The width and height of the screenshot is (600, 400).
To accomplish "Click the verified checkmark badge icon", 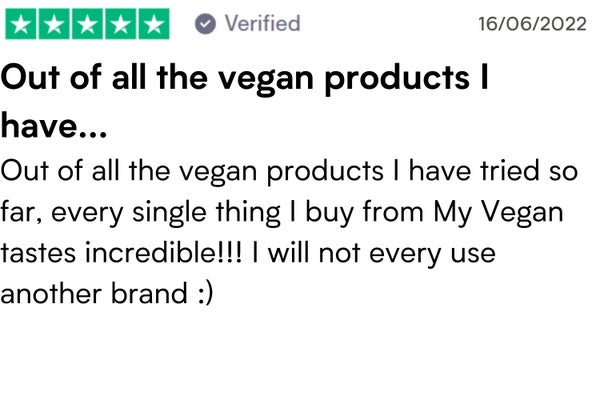I will [x=205, y=24].
